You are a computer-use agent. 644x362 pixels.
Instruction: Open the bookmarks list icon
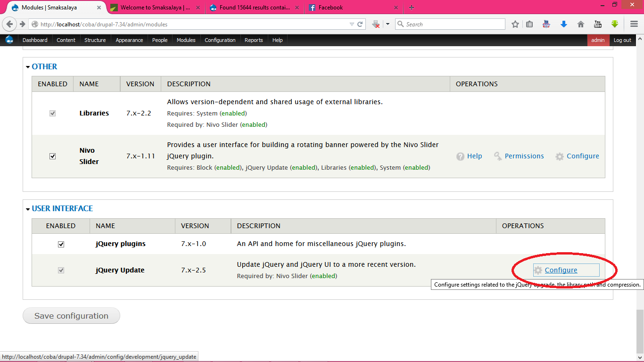tap(529, 24)
